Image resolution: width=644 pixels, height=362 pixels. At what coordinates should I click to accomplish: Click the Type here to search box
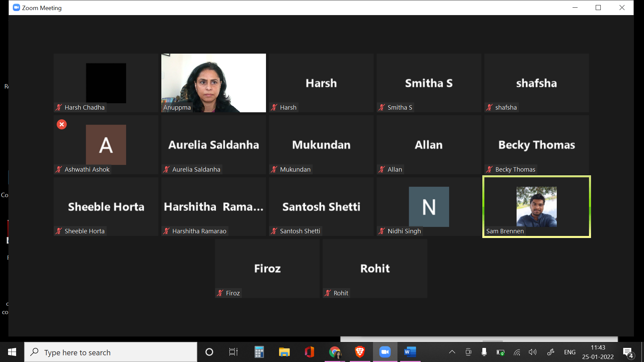click(111, 352)
